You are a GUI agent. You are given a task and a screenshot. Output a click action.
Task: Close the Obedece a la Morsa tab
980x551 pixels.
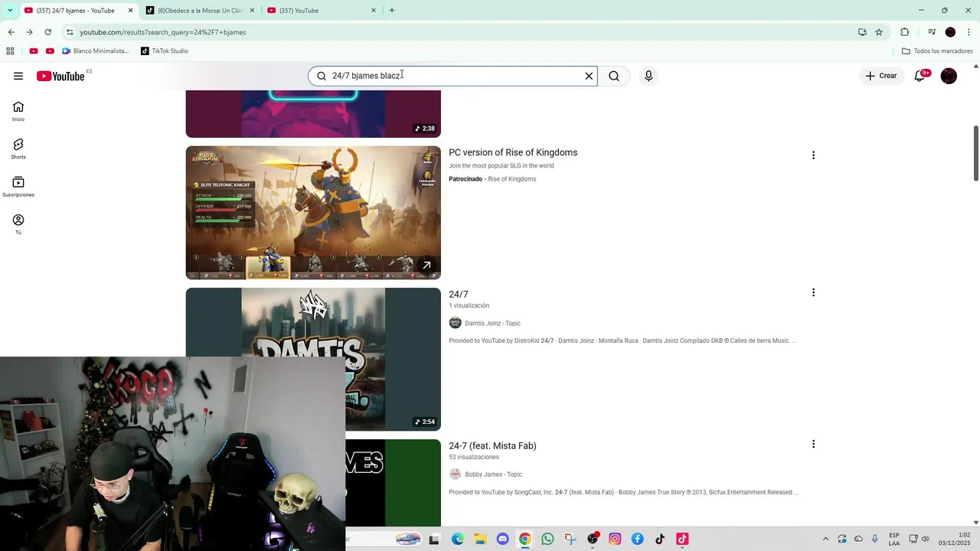[252, 11]
